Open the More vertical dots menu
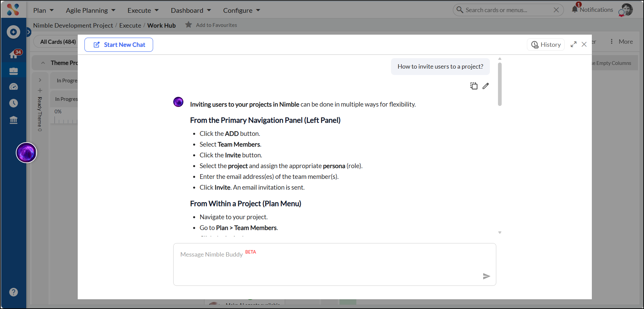Image resolution: width=644 pixels, height=309 pixels. tap(611, 41)
